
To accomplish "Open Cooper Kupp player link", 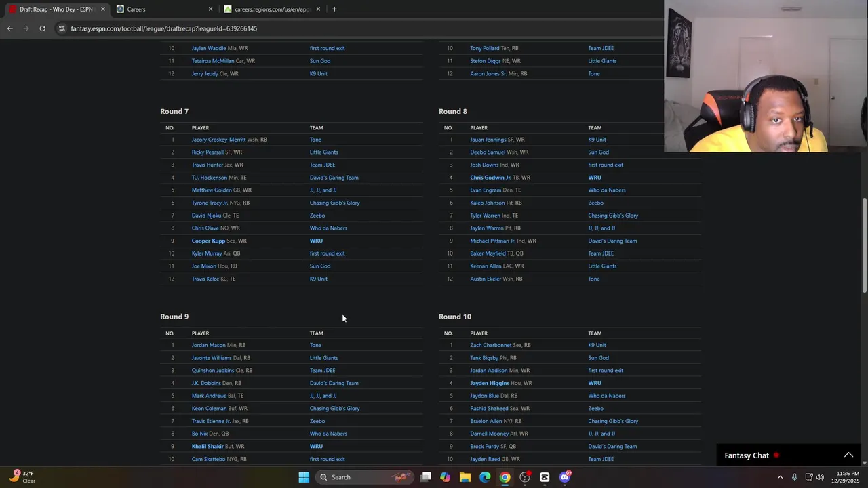I will [208, 241].
